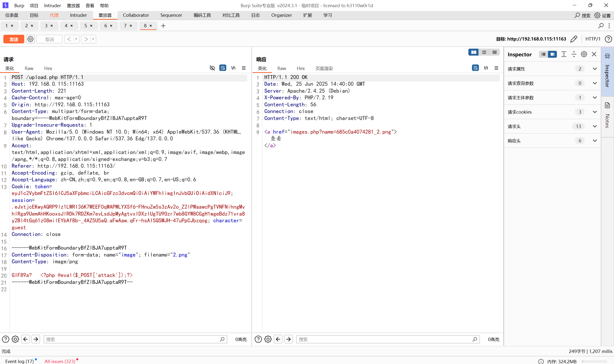Open the 代理 proxy tab
614x364 pixels.
(54, 15)
